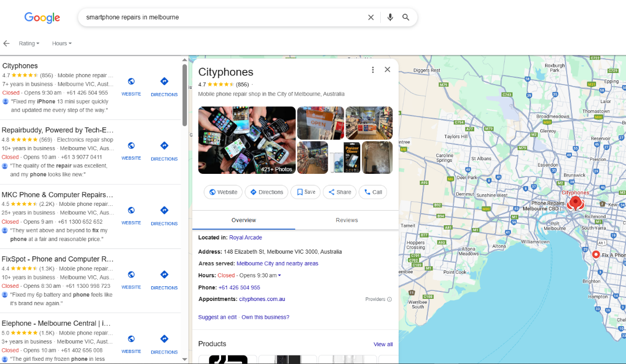Click results list scroll up arrow
Viewport: 626px width, 364px height.
184,60
